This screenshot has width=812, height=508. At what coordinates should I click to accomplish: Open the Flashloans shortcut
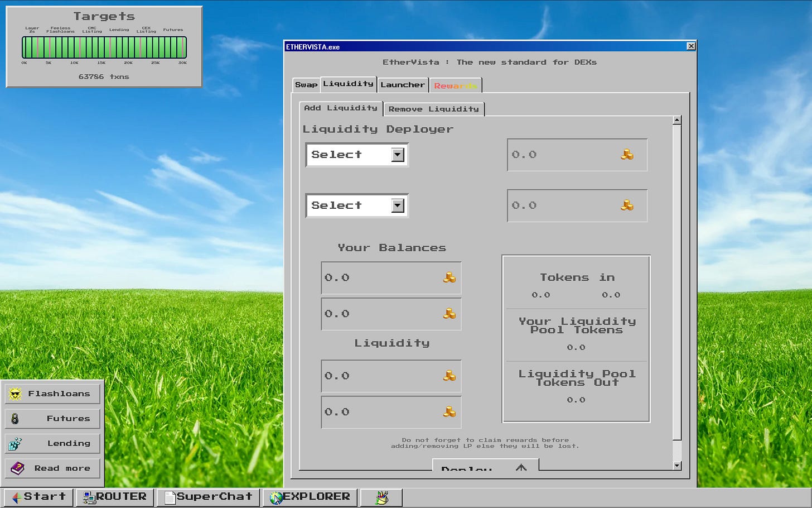pos(52,394)
